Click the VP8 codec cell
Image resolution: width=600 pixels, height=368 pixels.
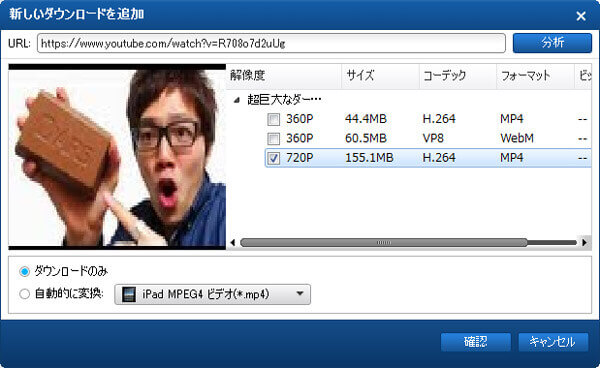(433, 138)
